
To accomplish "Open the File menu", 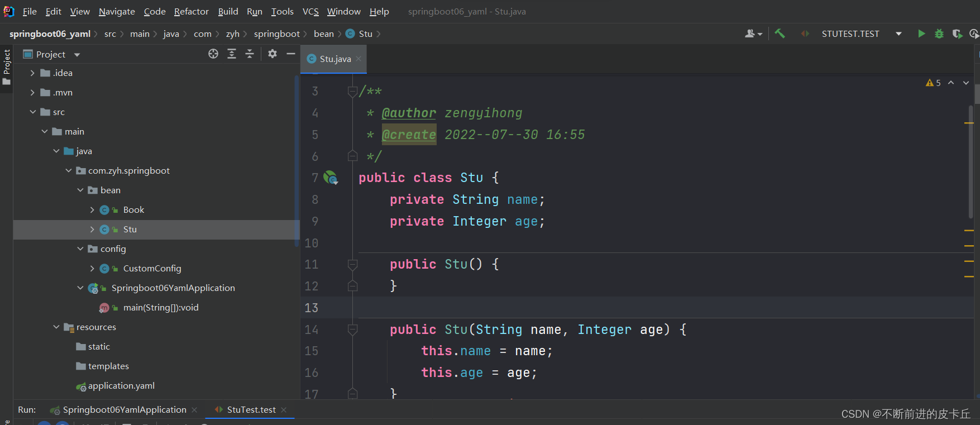I will pos(30,11).
